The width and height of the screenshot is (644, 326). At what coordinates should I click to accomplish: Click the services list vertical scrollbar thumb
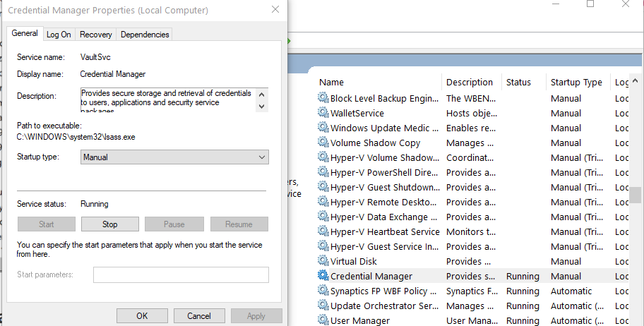coord(636,195)
